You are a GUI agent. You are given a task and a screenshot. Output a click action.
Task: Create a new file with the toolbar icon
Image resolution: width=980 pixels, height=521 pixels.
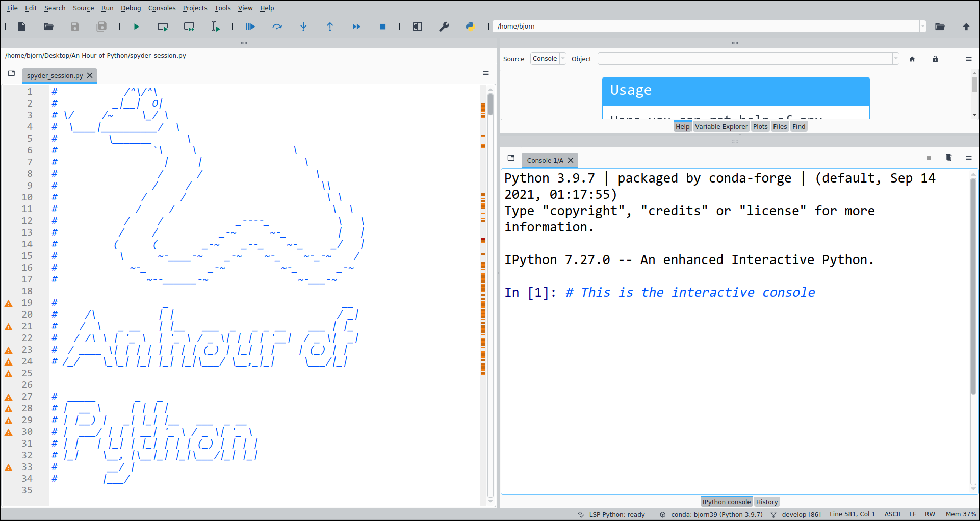22,27
